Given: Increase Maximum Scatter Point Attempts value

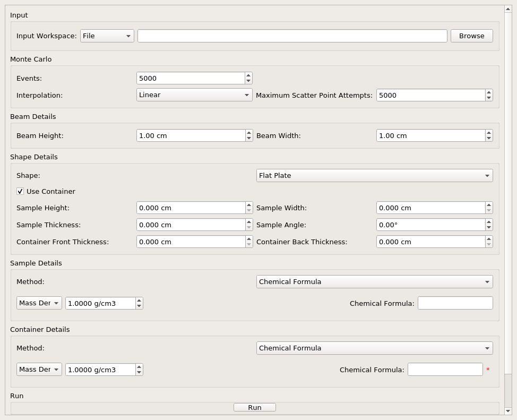Looking at the screenshot, I should pos(489,92).
